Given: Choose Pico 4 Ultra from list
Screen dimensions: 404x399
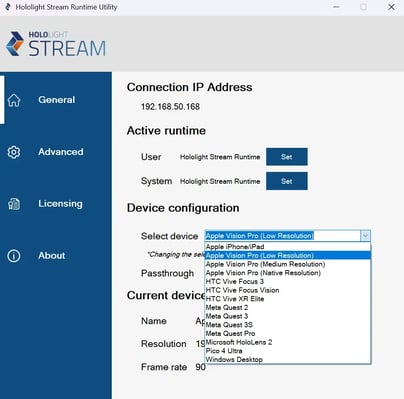Looking at the screenshot, I should click(x=288, y=351).
